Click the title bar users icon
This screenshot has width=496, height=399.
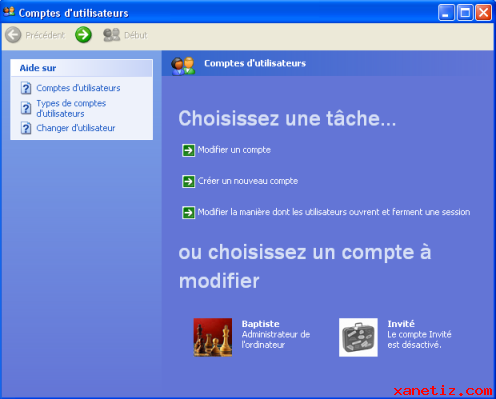pyautogui.click(x=9, y=12)
